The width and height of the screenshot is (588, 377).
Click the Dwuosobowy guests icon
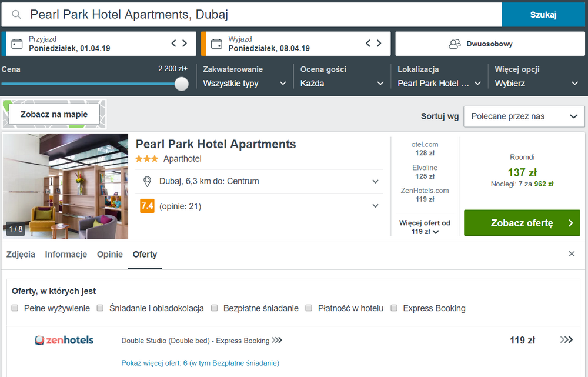point(455,44)
